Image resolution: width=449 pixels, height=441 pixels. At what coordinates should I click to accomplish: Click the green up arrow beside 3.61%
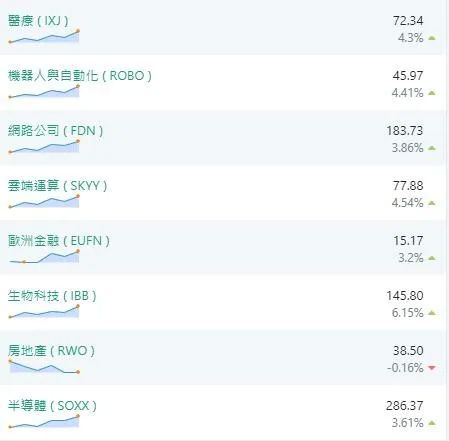432,423
